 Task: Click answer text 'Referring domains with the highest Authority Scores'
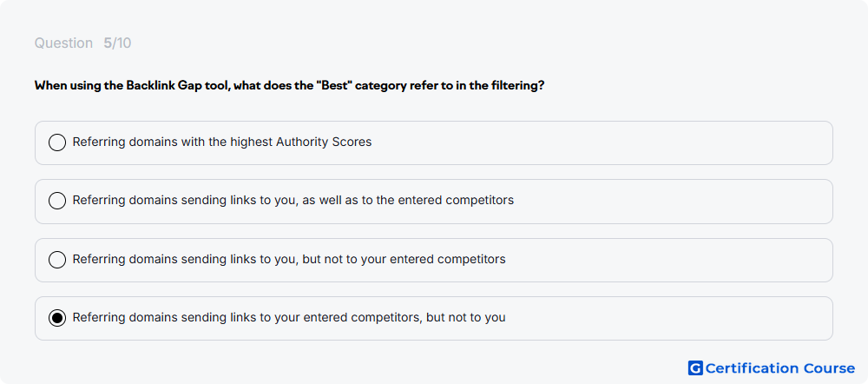(x=222, y=142)
